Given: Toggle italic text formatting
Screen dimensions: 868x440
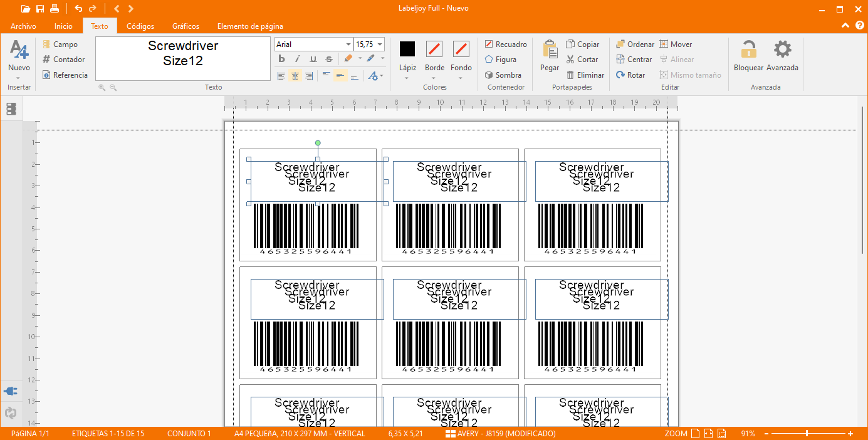Looking at the screenshot, I should (x=297, y=59).
